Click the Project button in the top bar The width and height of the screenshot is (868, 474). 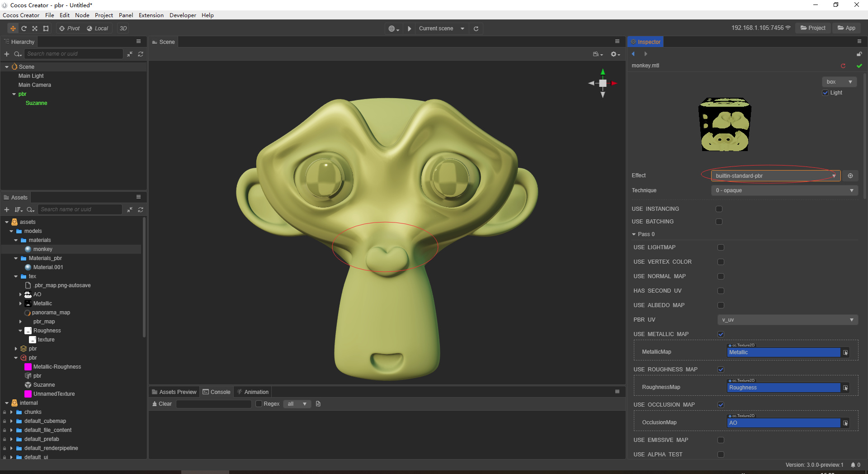click(813, 28)
